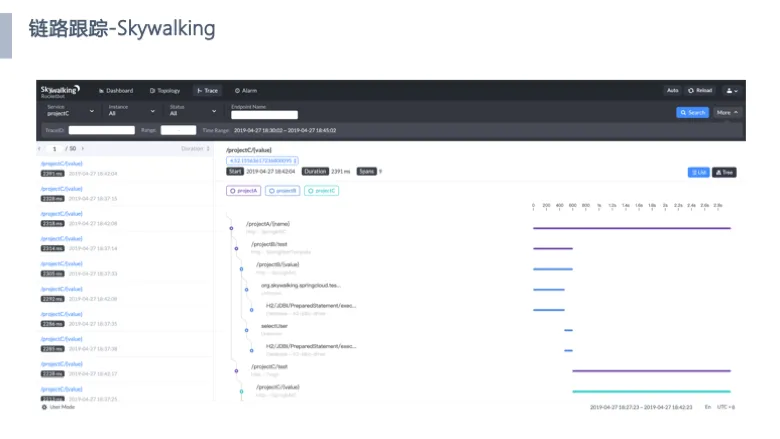Viewport: 780px width, 439px height.
Task: Click the User Mode gear icon
Action: [x=44, y=407]
